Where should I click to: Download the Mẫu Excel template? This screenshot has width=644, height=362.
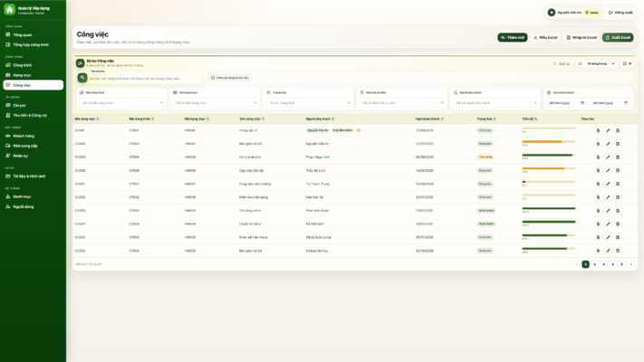[545, 37]
